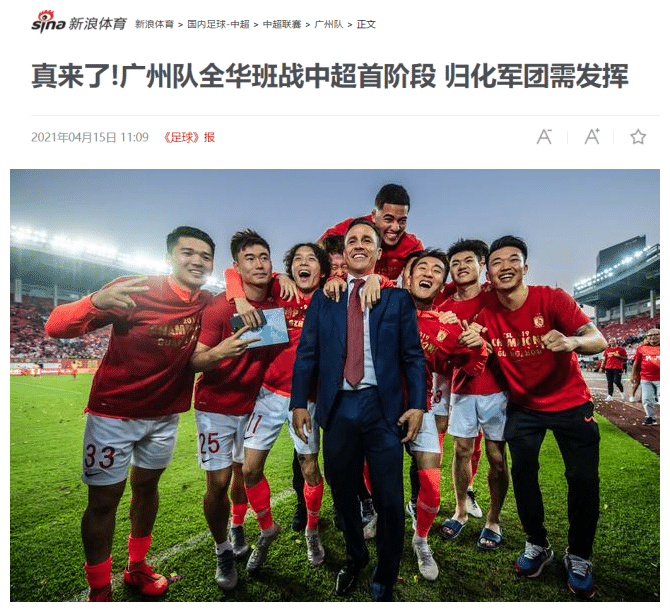Image resolution: width=670 pixels, height=612 pixels.
Task: Click the Sina eye logo
Action: point(48,22)
